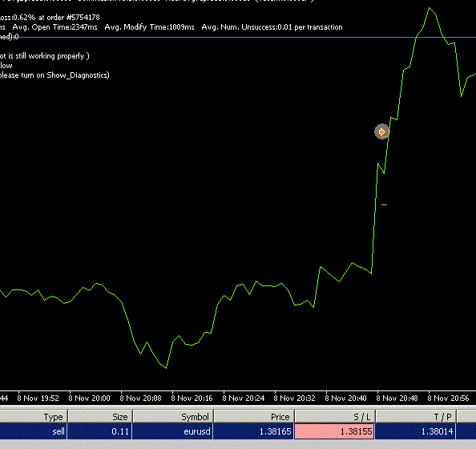Click the Size column header

(100, 416)
